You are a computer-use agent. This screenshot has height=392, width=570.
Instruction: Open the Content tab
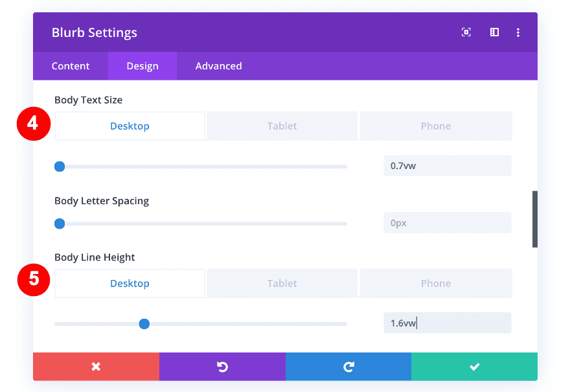[x=71, y=65]
